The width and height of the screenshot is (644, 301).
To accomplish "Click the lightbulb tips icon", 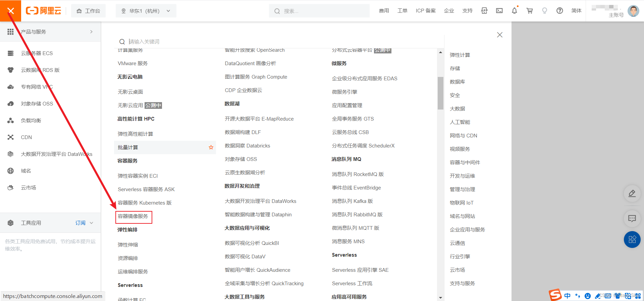I will point(544,11).
